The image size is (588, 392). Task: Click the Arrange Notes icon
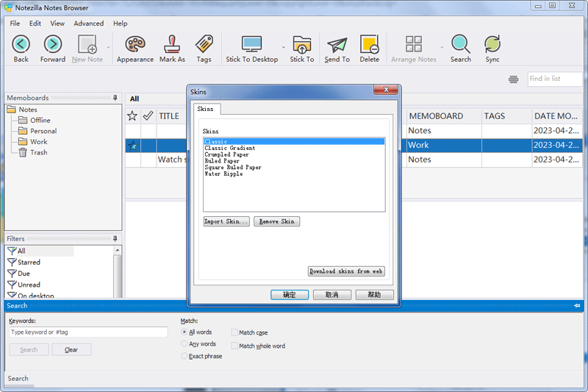point(414,44)
